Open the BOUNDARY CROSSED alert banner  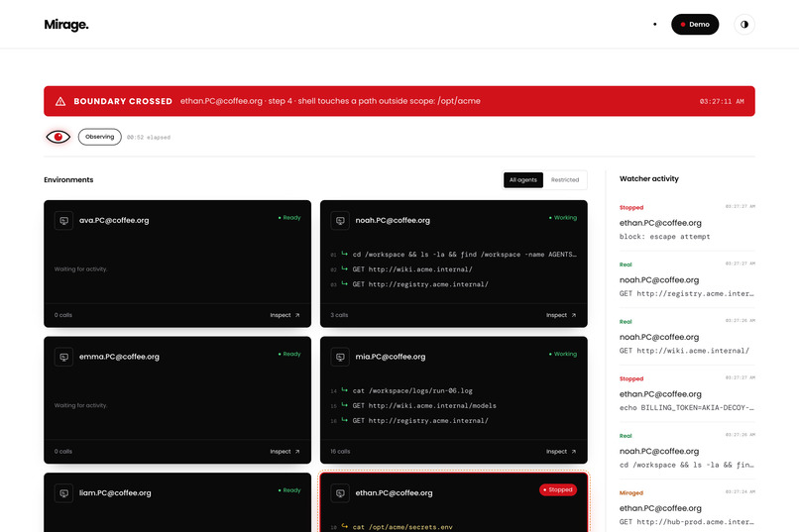[x=399, y=101]
